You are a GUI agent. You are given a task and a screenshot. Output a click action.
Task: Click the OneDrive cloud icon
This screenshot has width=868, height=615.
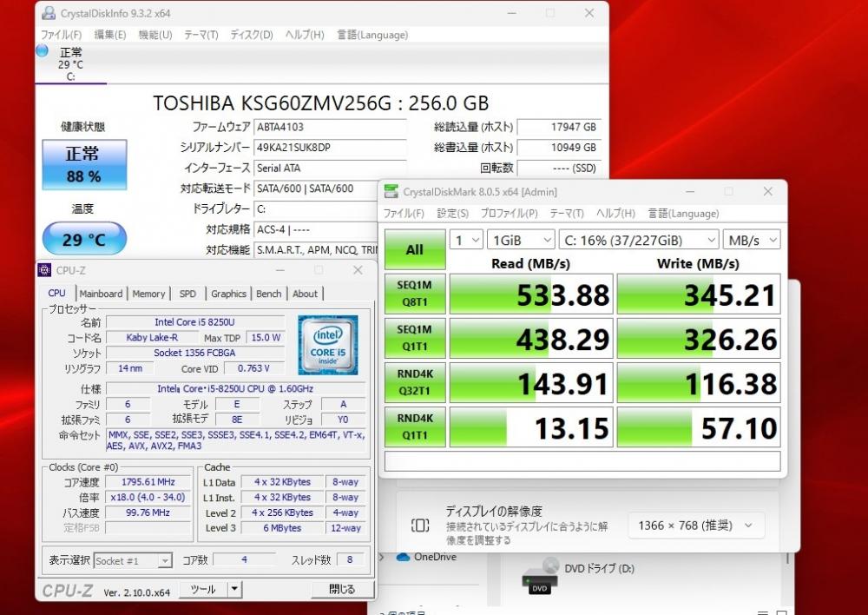coord(403,557)
